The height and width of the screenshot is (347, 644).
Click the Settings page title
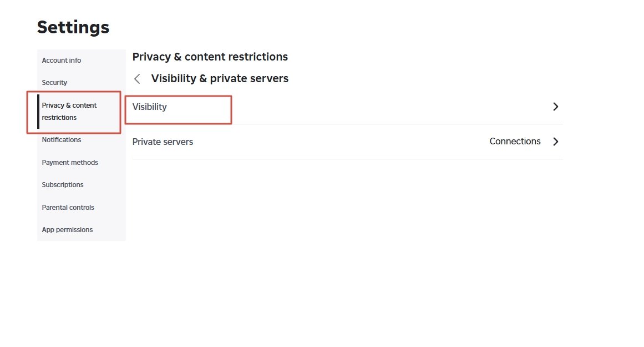tap(73, 28)
